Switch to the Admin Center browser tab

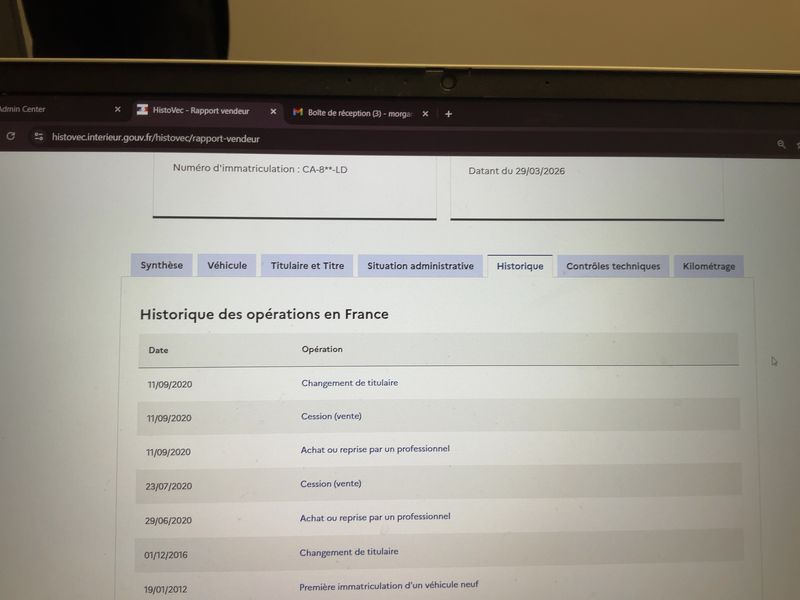tap(59, 109)
